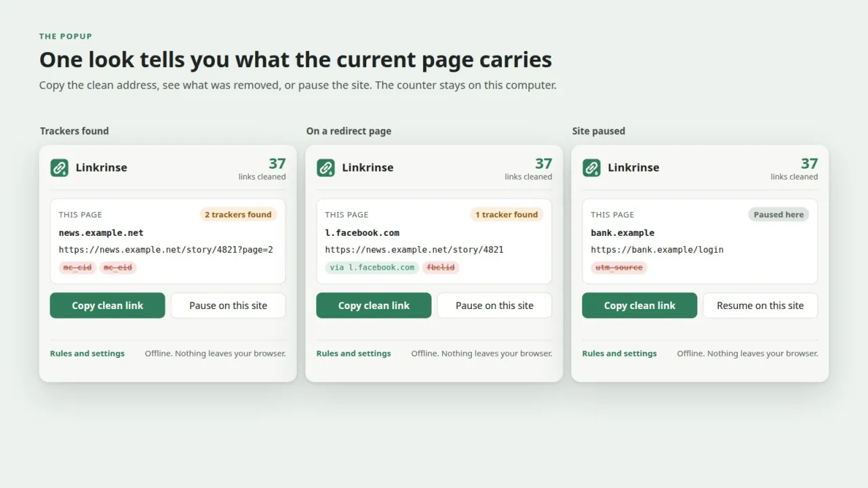
Task: Pause on this site for l.facebook.com
Action: click(x=494, y=306)
